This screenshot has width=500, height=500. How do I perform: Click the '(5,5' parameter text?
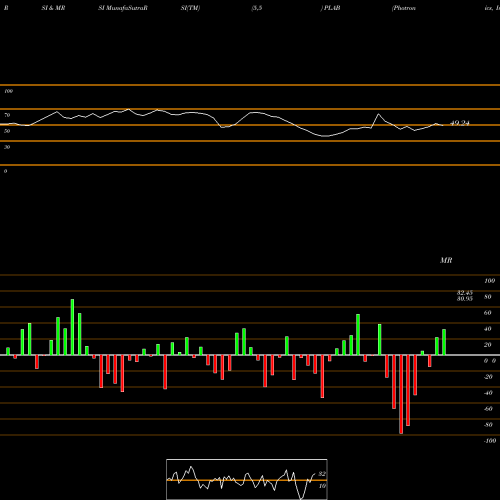coord(257,8)
